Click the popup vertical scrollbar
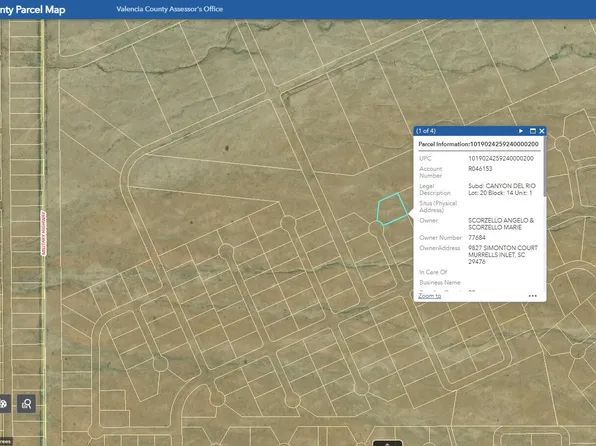This screenshot has width=596, height=446. point(545,167)
